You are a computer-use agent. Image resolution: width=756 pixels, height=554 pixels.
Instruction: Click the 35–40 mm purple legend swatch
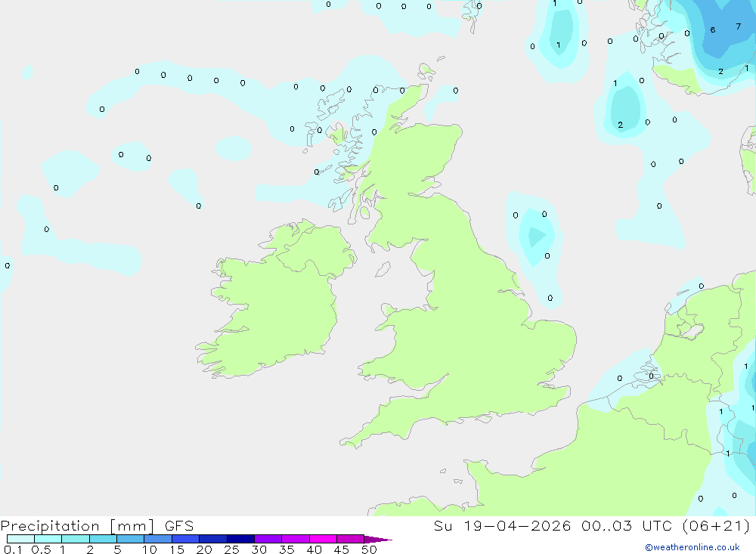click(296, 539)
